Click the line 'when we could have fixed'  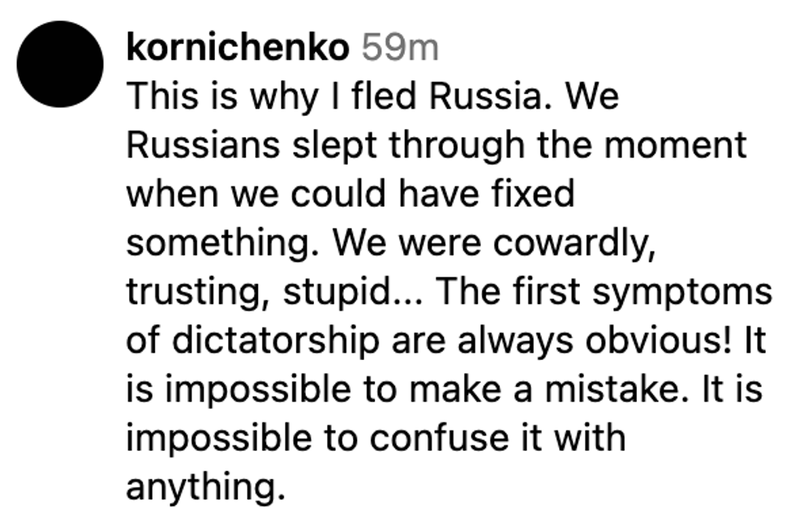pos(350,195)
